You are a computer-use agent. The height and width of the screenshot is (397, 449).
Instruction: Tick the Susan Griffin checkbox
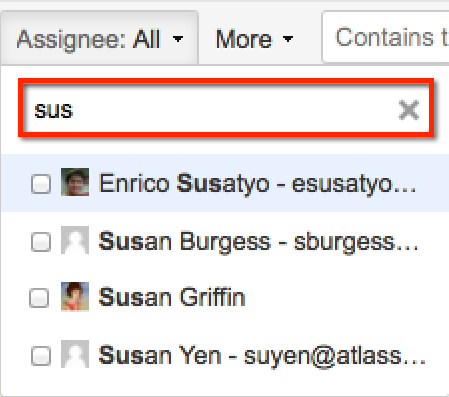pyautogui.click(x=39, y=298)
